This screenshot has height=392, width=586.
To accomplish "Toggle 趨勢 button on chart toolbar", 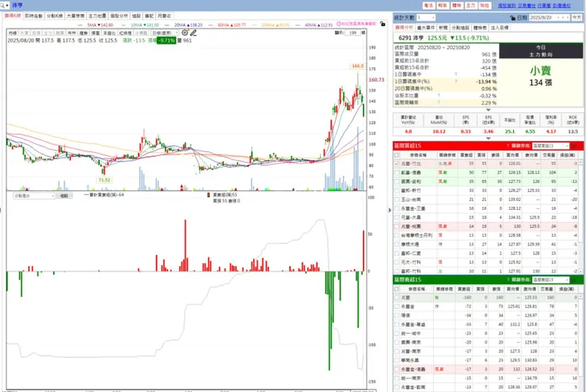I will [84, 33].
